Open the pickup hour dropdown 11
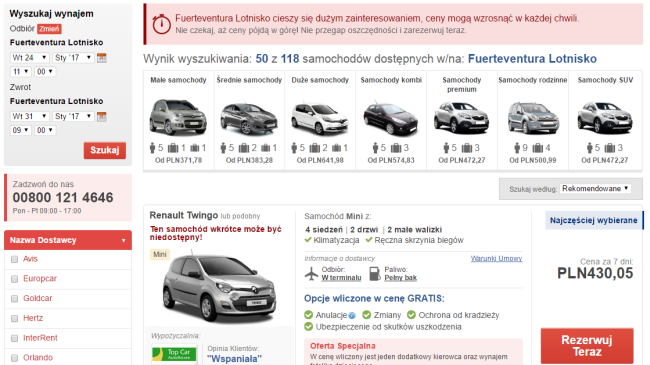 20,71
